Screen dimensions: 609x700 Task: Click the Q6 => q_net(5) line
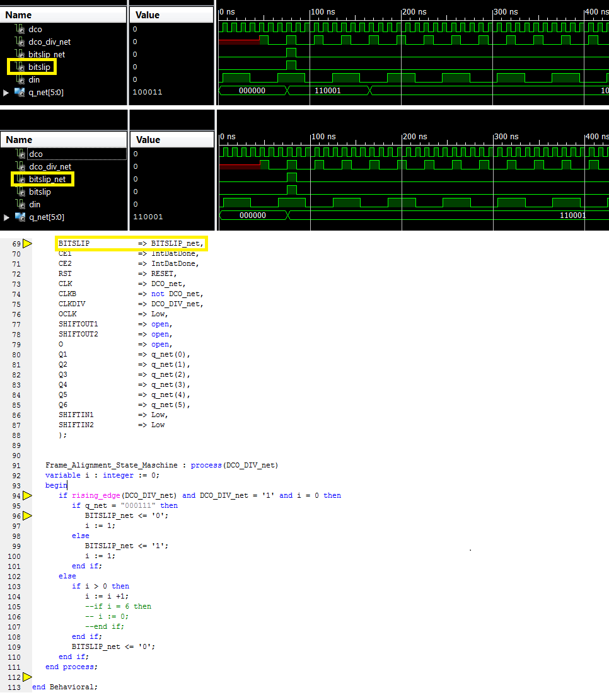124,405
